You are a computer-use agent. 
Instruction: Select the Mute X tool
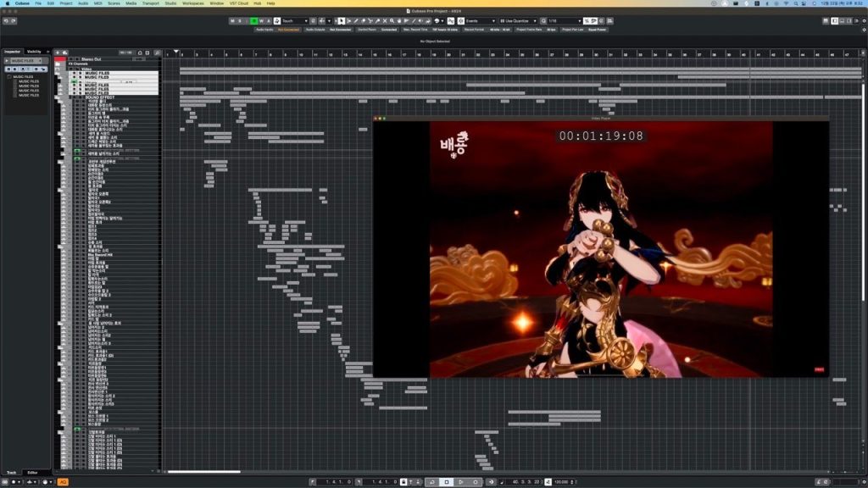pyautogui.click(x=385, y=21)
